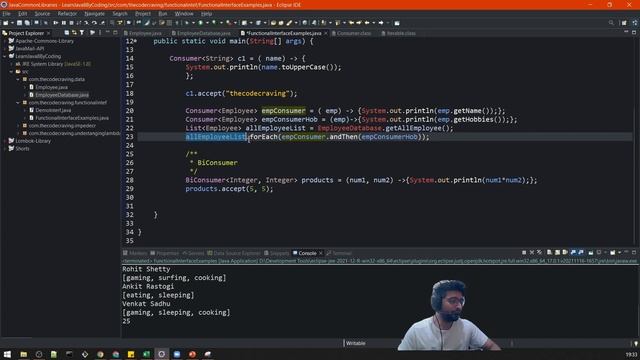Click the Save icon in the toolbar

[x=19, y=23]
